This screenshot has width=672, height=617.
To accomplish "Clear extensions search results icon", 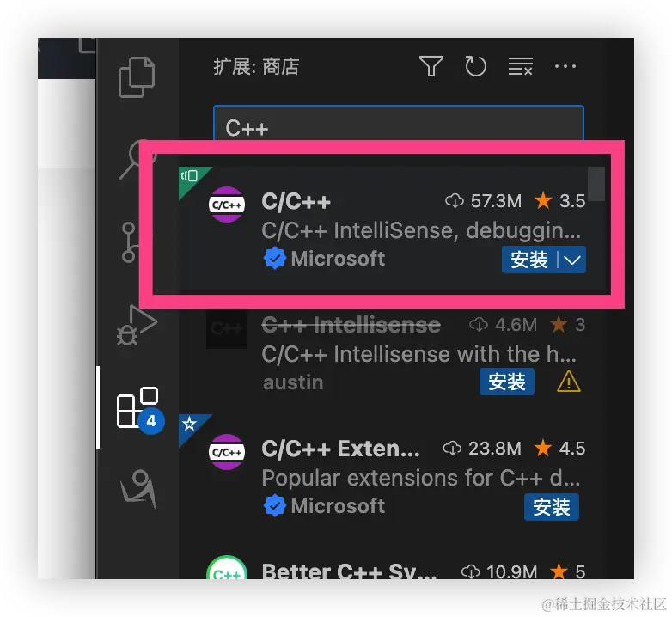I will 520,66.
